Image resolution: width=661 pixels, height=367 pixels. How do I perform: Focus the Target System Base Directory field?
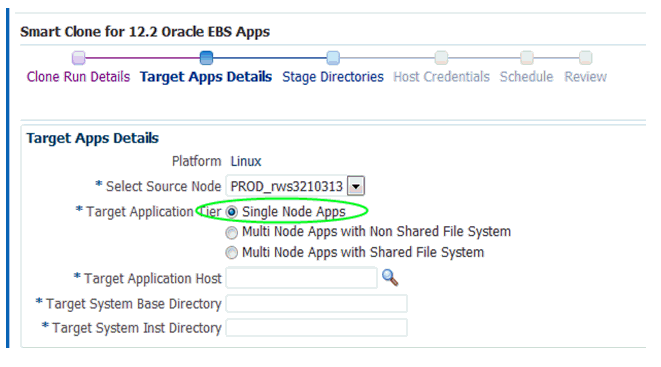[317, 303]
